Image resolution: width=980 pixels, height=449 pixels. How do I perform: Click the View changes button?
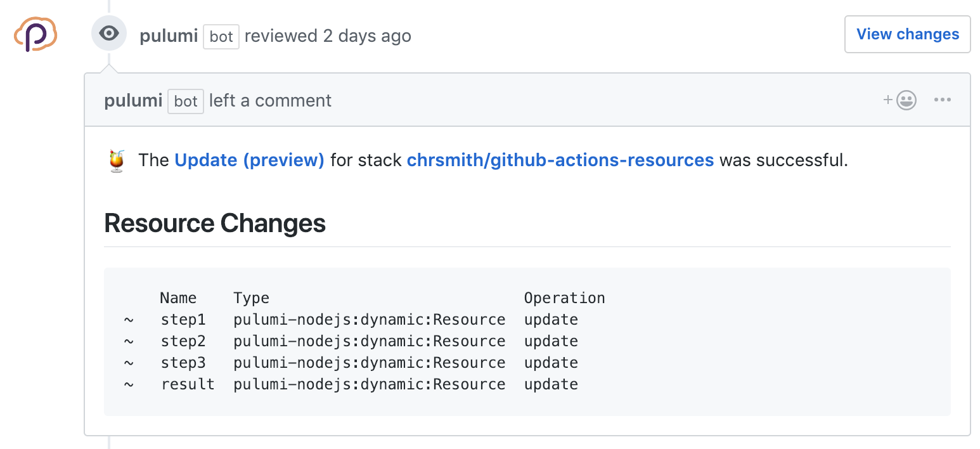tap(907, 34)
